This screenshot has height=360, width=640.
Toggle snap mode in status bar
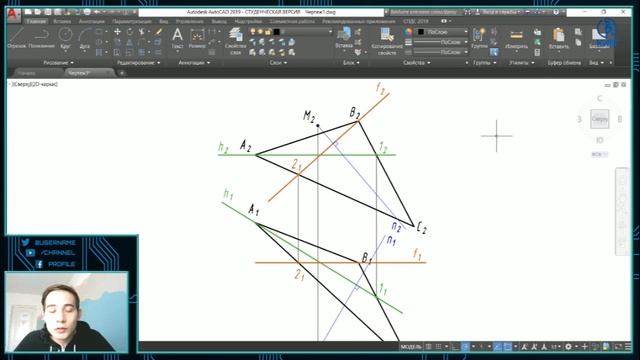click(438, 347)
